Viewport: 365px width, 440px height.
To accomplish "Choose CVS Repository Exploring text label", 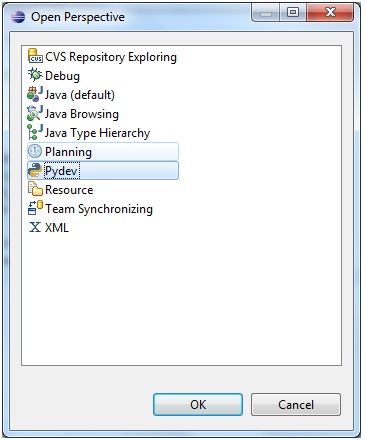I will coord(111,57).
